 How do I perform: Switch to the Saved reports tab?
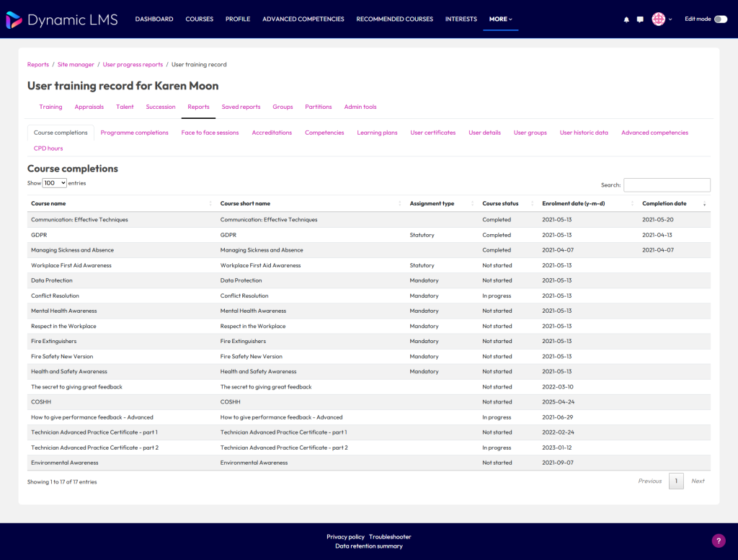click(241, 107)
